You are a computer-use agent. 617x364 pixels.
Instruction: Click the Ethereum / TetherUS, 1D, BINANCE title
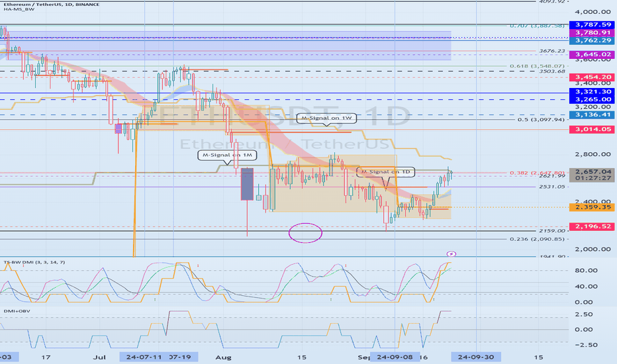click(x=52, y=5)
